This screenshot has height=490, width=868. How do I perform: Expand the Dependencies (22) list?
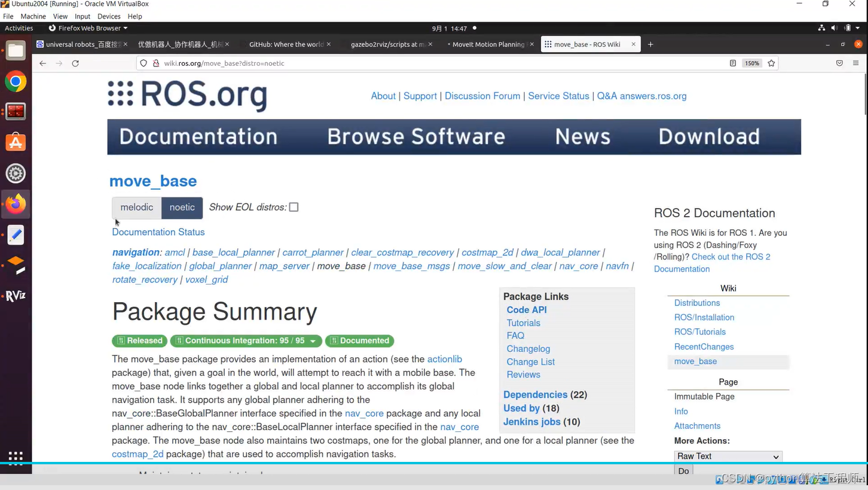535,395
